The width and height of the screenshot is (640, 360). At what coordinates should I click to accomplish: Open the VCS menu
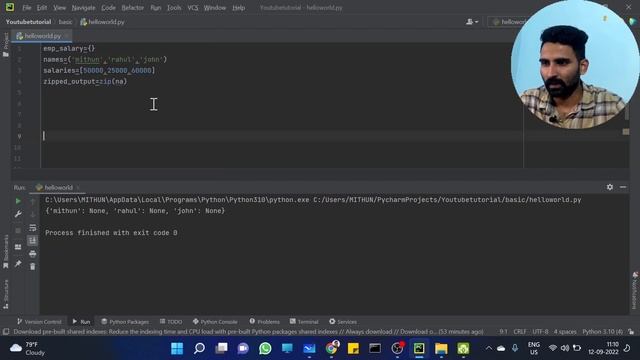(x=193, y=8)
